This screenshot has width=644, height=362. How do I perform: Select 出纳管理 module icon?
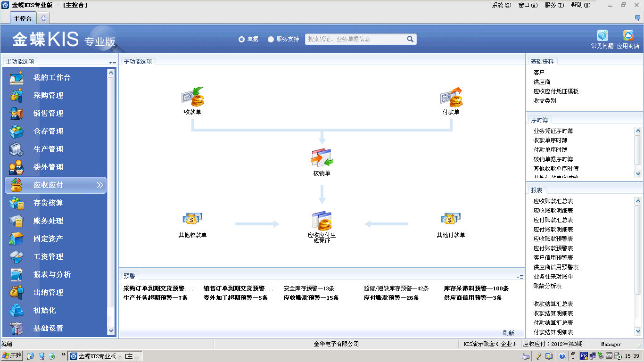click(x=17, y=292)
